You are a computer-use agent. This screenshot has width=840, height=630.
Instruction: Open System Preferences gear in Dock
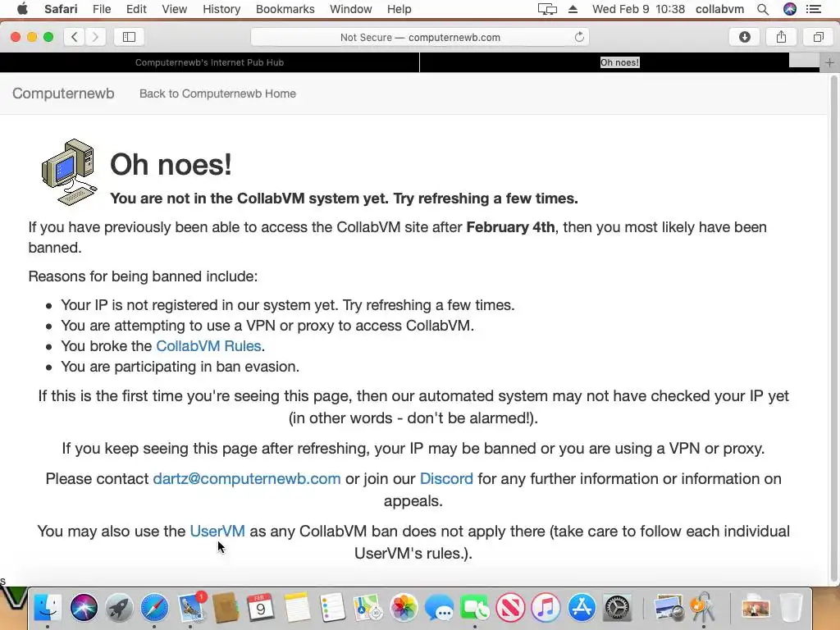(617, 608)
